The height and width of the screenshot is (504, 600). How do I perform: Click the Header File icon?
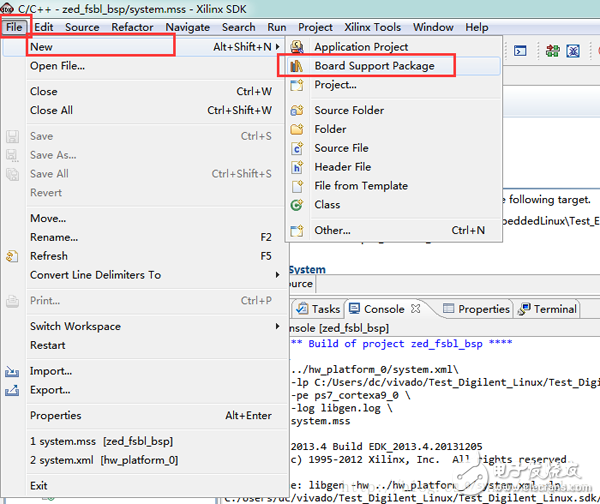(x=296, y=167)
